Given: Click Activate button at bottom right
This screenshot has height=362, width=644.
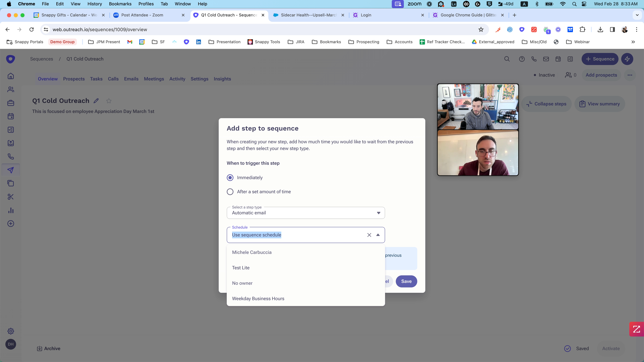Looking at the screenshot, I should 611,349.
